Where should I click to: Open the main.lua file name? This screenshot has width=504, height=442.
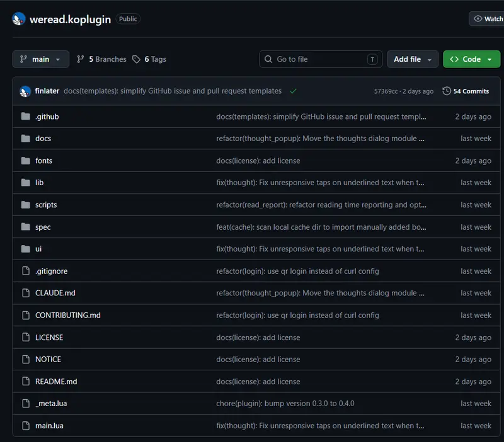pos(49,426)
